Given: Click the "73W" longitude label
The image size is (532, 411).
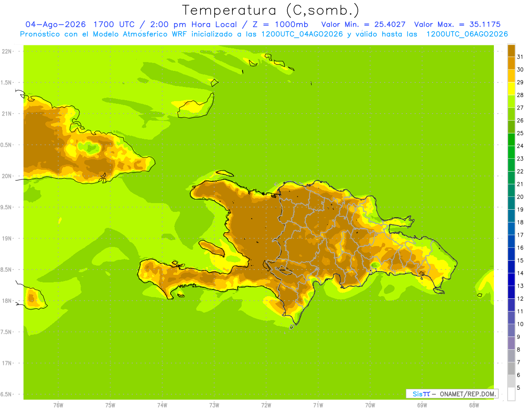Looking at the screenshot, I should 214,405.
